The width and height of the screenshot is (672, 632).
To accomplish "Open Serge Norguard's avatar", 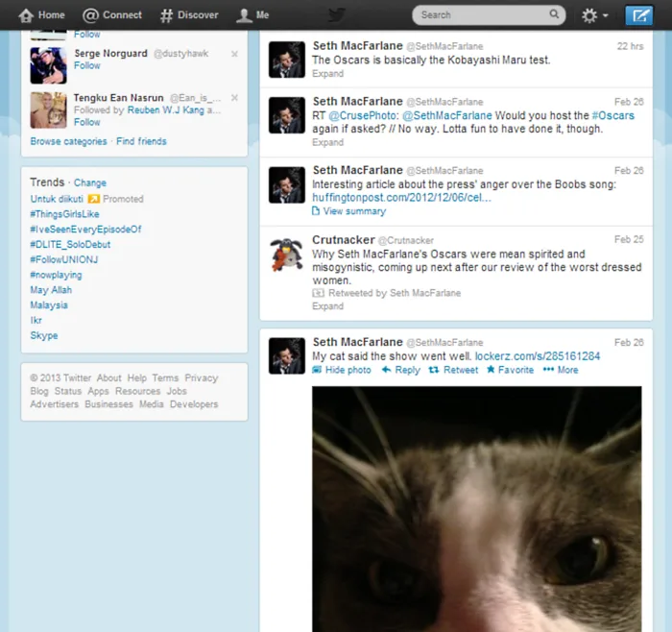I will 48,65.
